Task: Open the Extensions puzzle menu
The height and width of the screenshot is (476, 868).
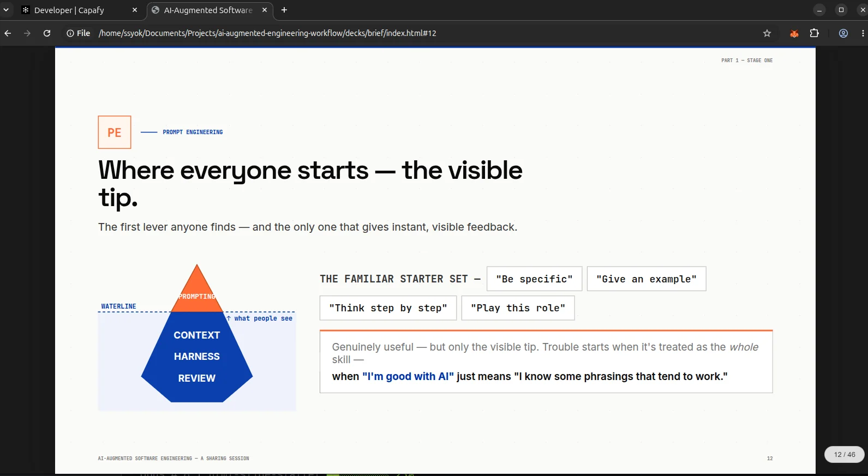Action: tap(815, 33)
